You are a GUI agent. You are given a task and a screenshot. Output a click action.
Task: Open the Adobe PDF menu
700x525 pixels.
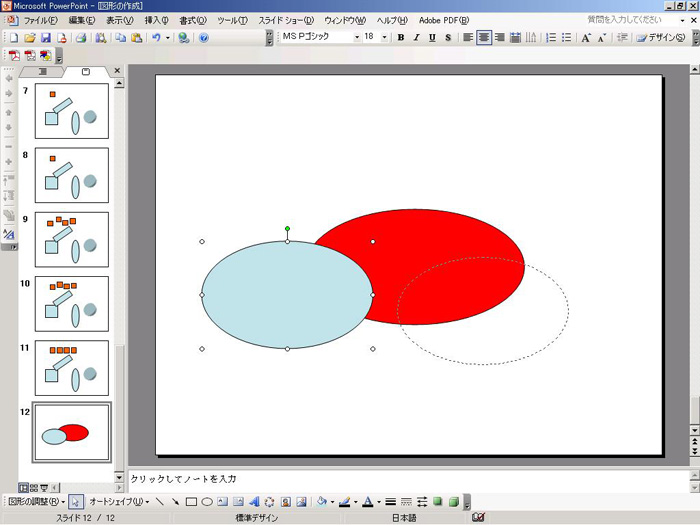coord(444,21)
